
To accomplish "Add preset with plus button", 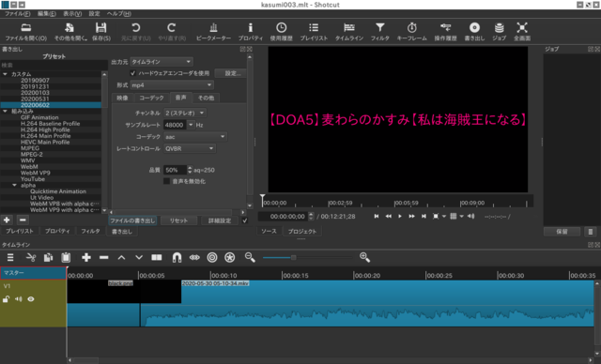I will [x=7, y=220].
